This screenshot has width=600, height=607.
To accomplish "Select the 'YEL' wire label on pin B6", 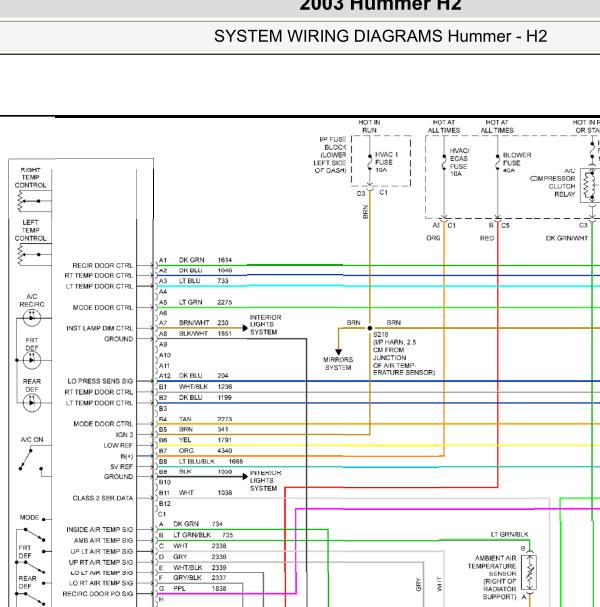I will pos(185,440).
